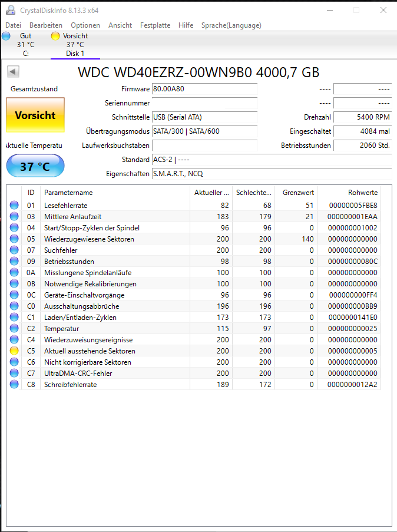Viewport: 397px width, 532px height.
Task: Click the Drehzahl value 5400 RPM
Action: [363, 117]
